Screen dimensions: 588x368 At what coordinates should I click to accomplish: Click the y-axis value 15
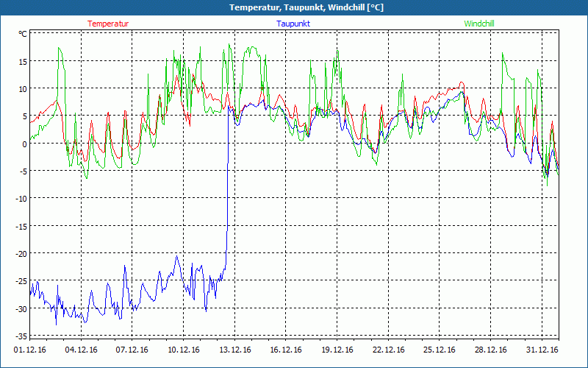coord(23,61)
